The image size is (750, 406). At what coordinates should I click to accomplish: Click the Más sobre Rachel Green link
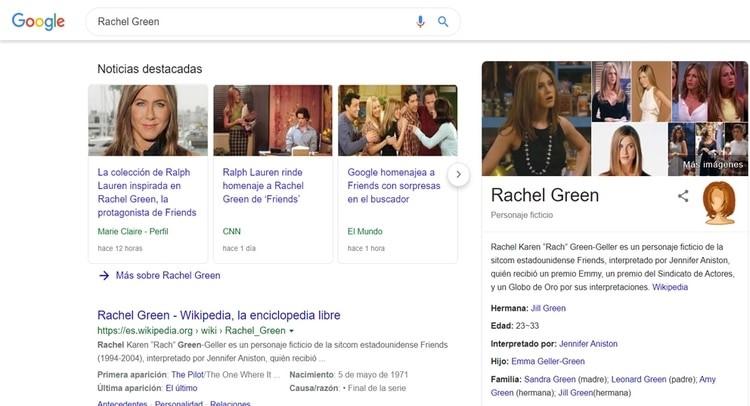168,275
